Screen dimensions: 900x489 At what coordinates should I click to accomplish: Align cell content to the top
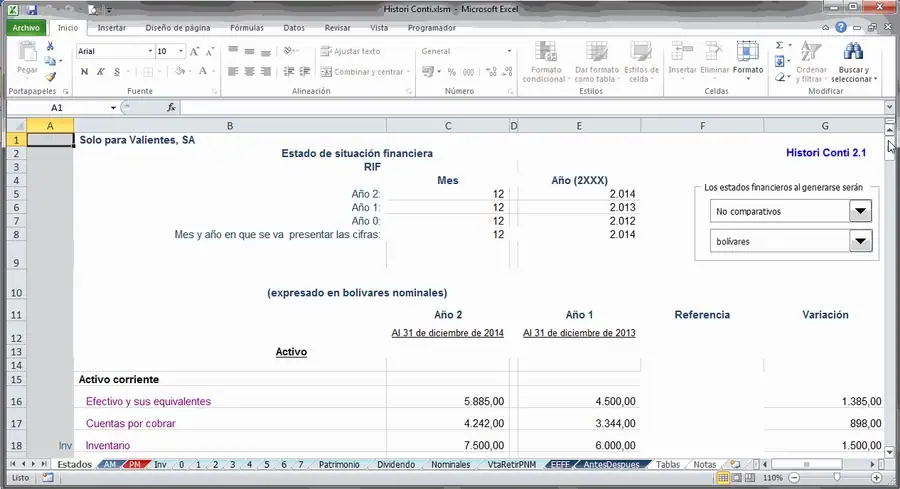click(232, 51)
